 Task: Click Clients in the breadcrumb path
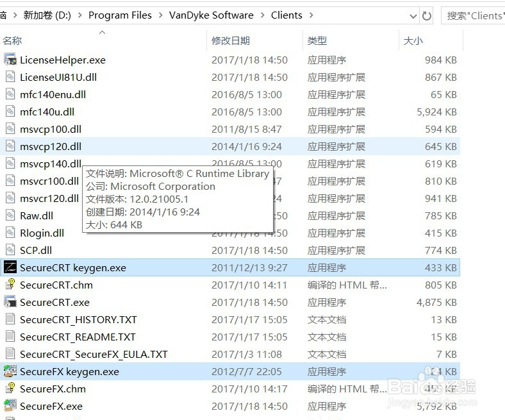click(286, 15)
